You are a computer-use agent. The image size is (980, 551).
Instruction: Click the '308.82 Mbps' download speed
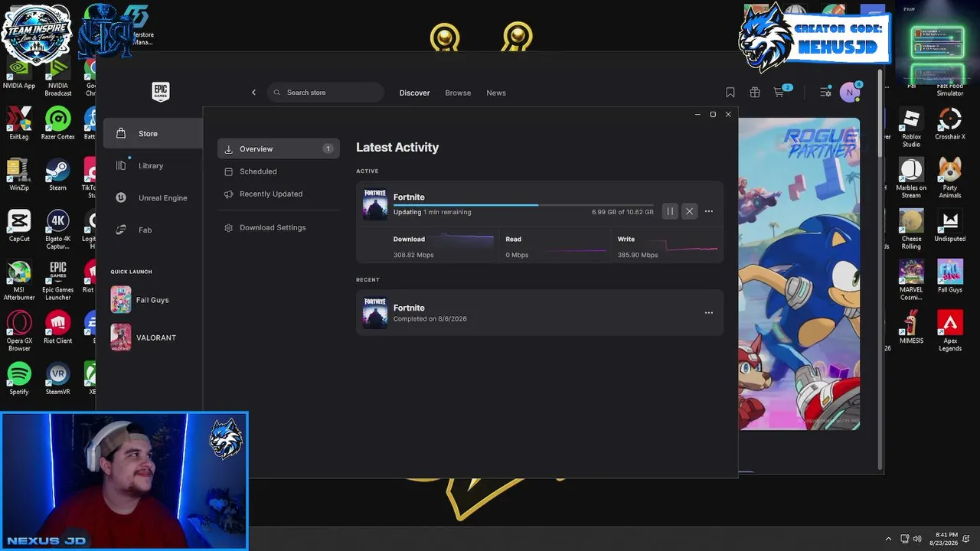click(413, 255)
